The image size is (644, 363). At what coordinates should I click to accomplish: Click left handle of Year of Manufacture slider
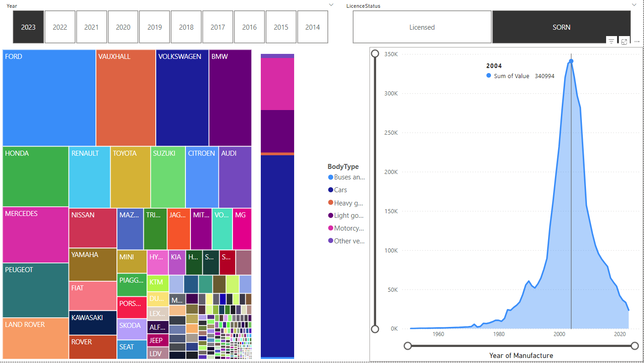coord(408,346)
